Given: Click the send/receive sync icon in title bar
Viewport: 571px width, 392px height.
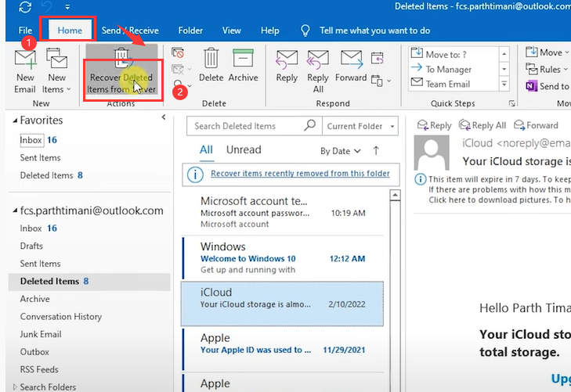Looking at the screenshot, I should (25, 8).
